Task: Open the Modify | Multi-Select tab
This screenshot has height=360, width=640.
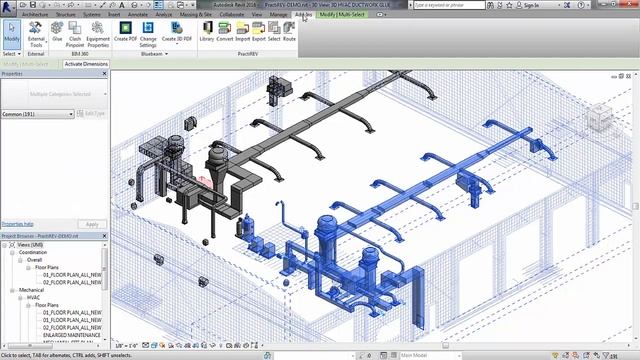Action: coord(342,14)
